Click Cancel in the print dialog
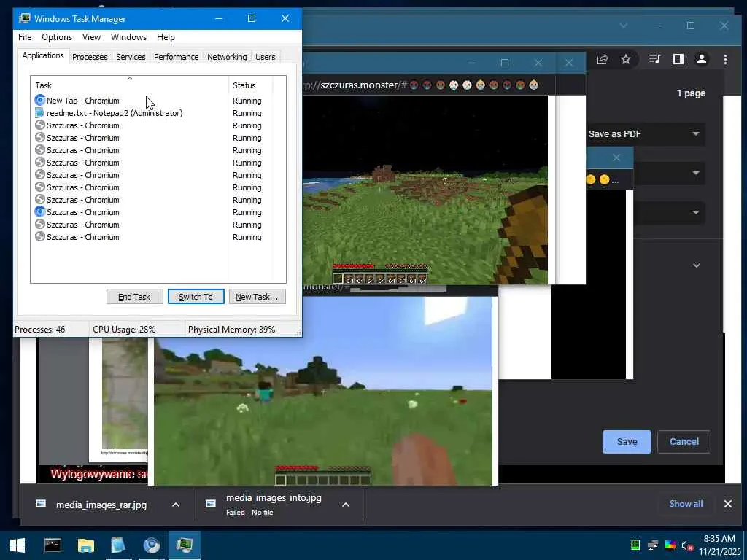Viewport: 747px width, 560px height. (x=684, y=442)
